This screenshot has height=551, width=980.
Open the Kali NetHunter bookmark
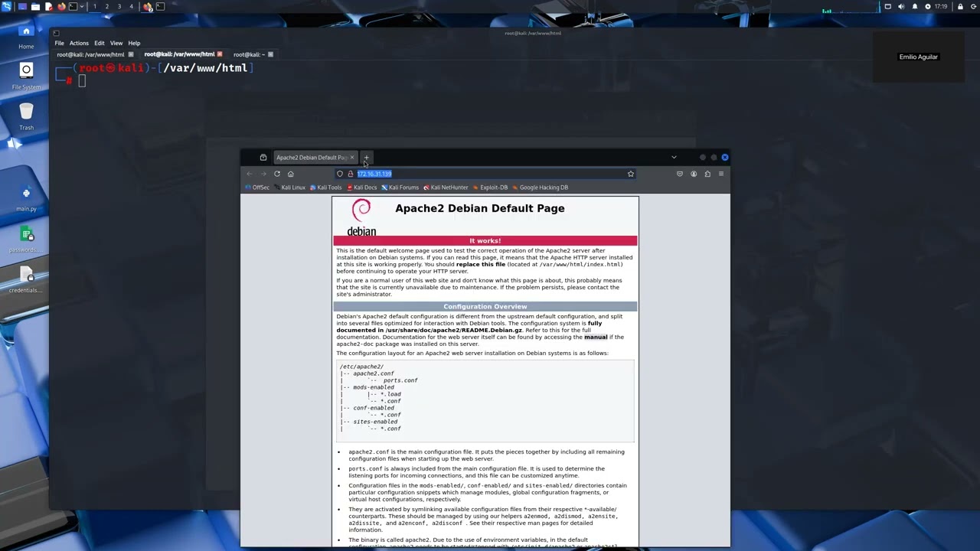point(446,187)
